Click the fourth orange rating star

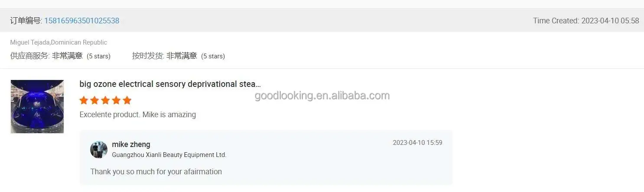point(116,100)
